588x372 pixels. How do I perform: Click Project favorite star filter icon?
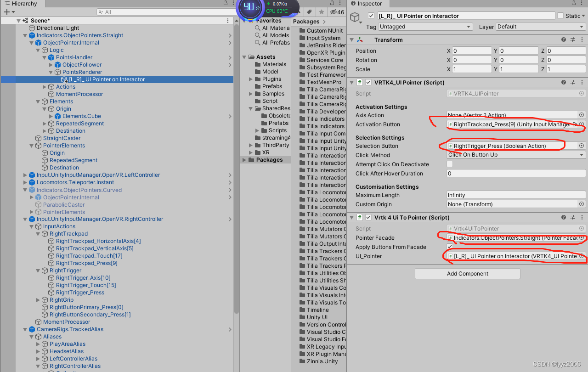[x=322, y=12]
